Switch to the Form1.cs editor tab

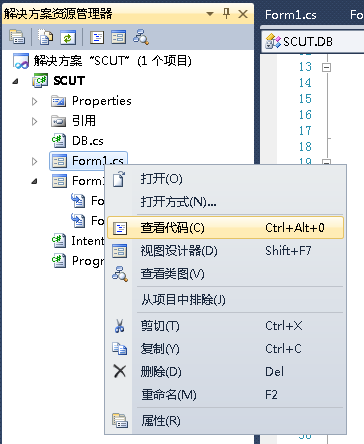click(x=290, y=15)
